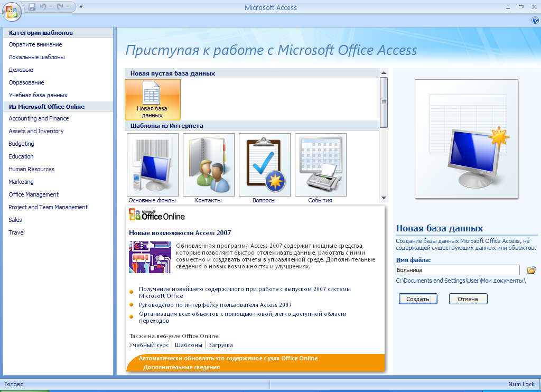541x392 pixels.
Task: Open Marketing templates
Action: coord(21,182)
